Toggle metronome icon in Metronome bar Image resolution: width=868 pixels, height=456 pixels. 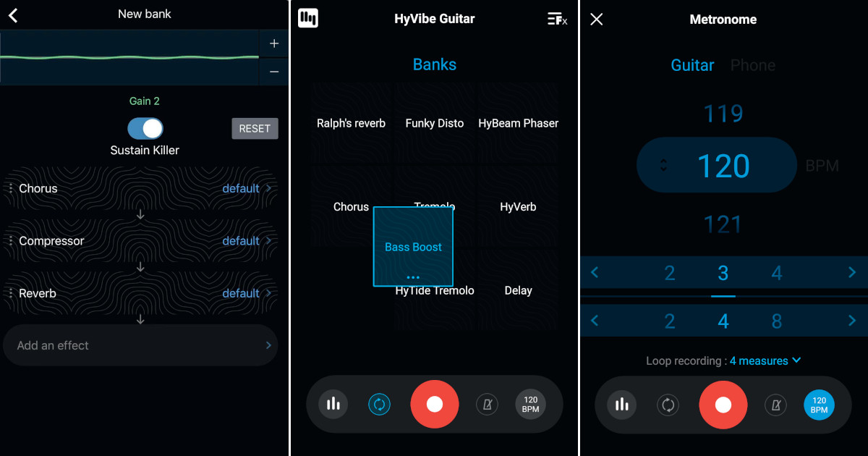(776, 405)
